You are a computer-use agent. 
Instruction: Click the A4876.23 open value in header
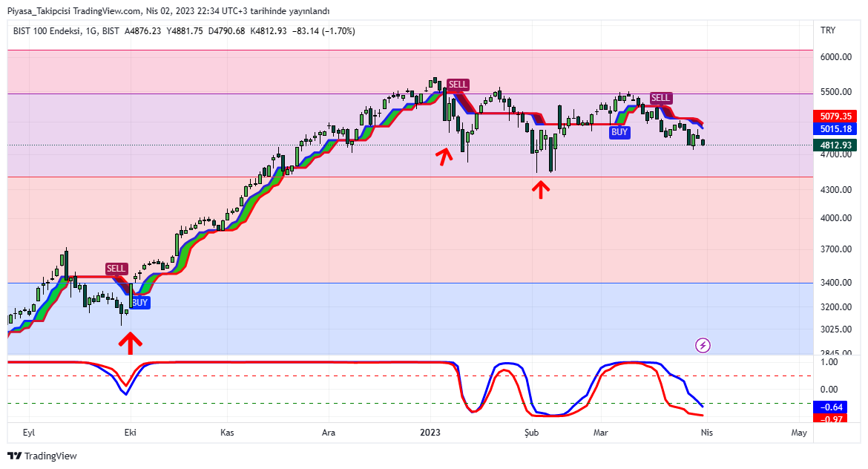pos(143,31)
